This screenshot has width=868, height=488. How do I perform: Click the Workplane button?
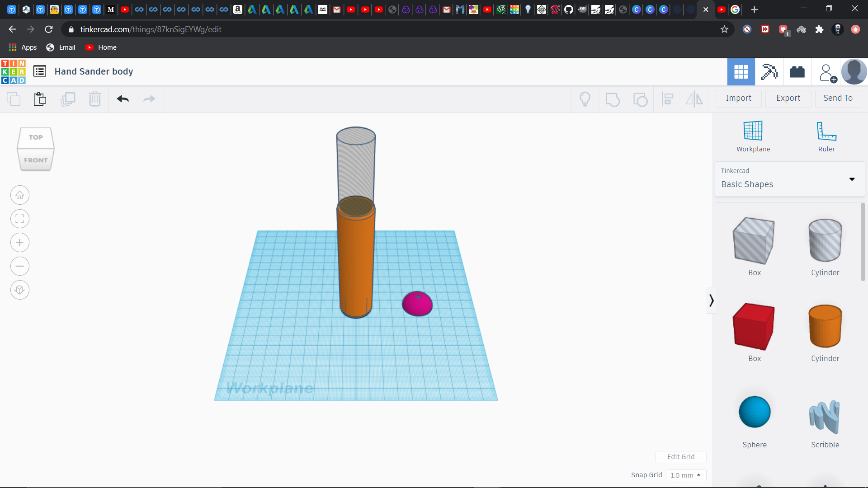753,134
